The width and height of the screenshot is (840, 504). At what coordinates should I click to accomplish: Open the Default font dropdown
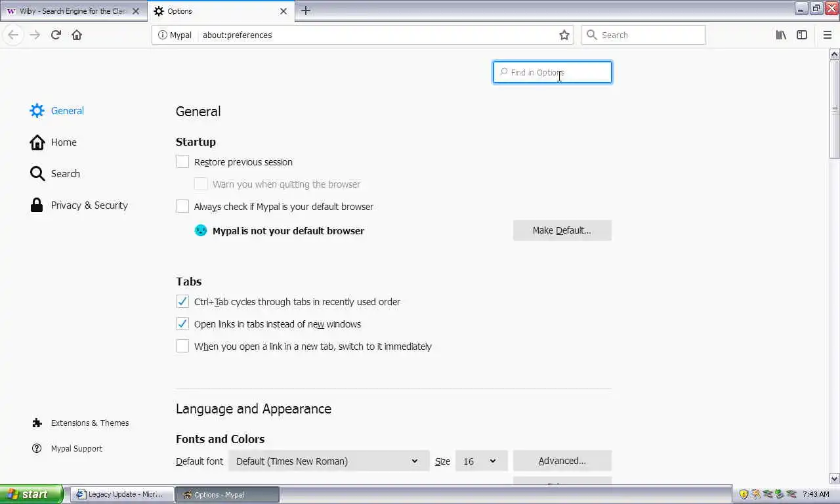click(x=329, y=461)
